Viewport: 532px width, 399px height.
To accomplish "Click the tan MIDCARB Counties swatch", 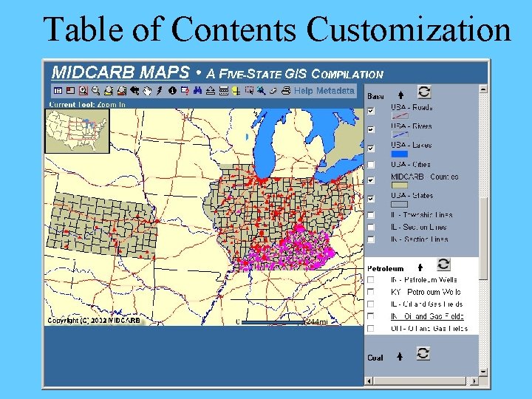I will [x=400, y=185].
